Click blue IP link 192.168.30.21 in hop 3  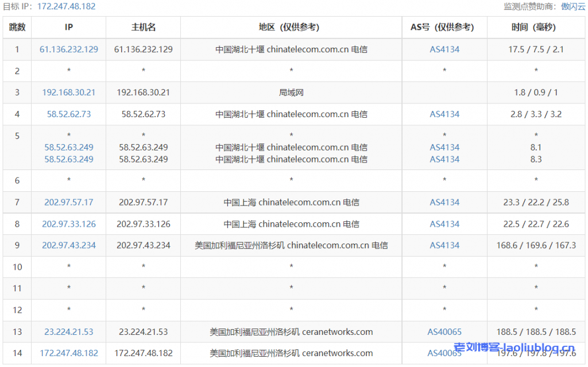click(x=69, y=92)
